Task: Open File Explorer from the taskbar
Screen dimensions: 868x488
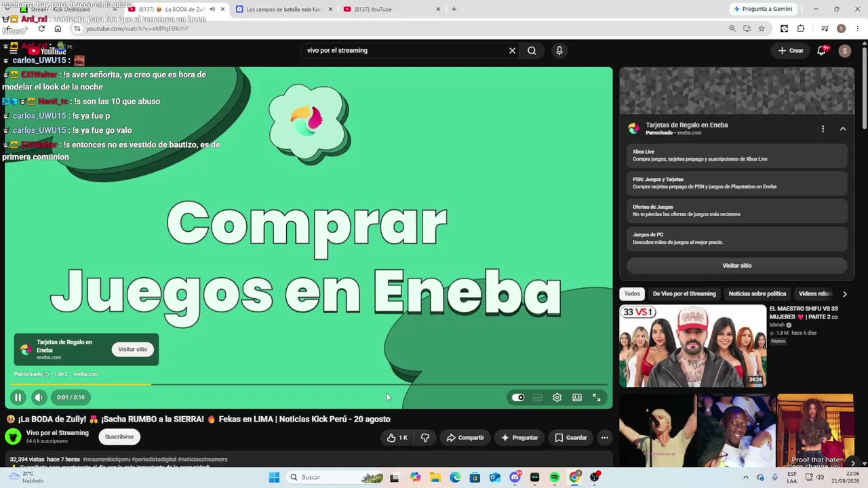Action: [435, 477]
